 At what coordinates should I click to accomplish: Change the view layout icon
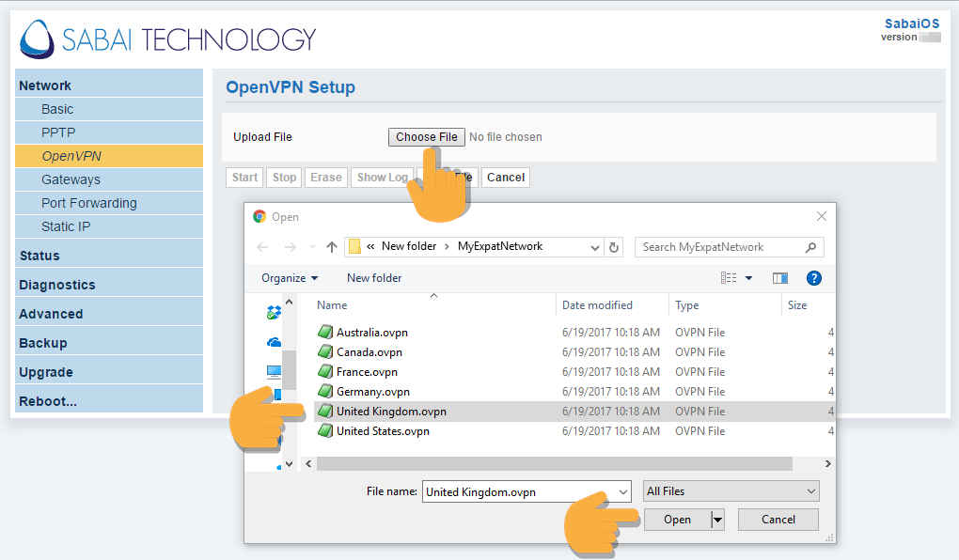[x=729, y=278]
